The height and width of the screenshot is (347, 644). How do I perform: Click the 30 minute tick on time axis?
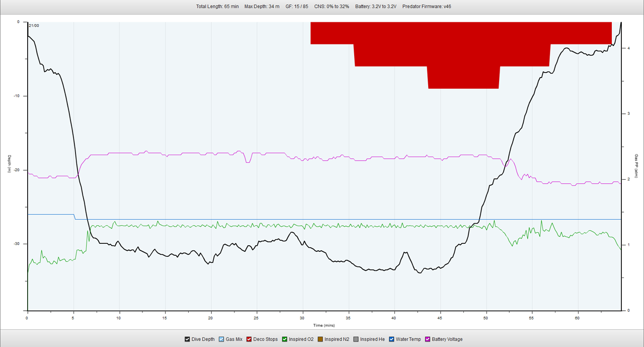pyautogui.click(x=302, y=318)
